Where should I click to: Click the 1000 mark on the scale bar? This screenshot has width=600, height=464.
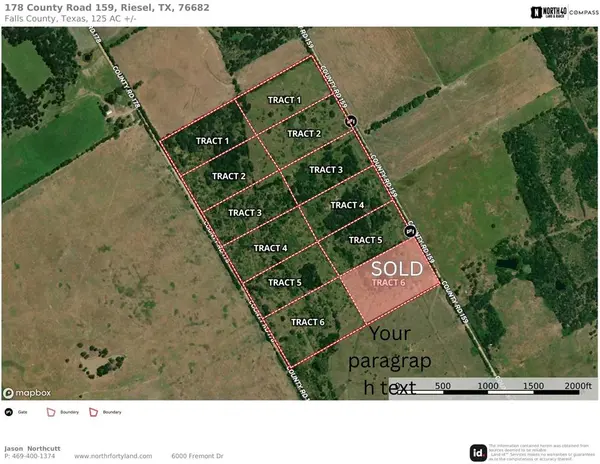click(x=488, y=386)
